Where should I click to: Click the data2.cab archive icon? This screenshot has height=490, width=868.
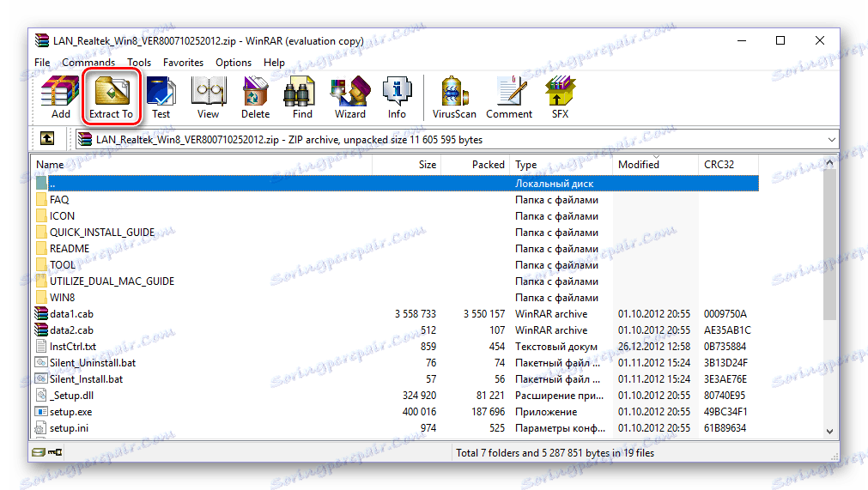pos(41,330)
